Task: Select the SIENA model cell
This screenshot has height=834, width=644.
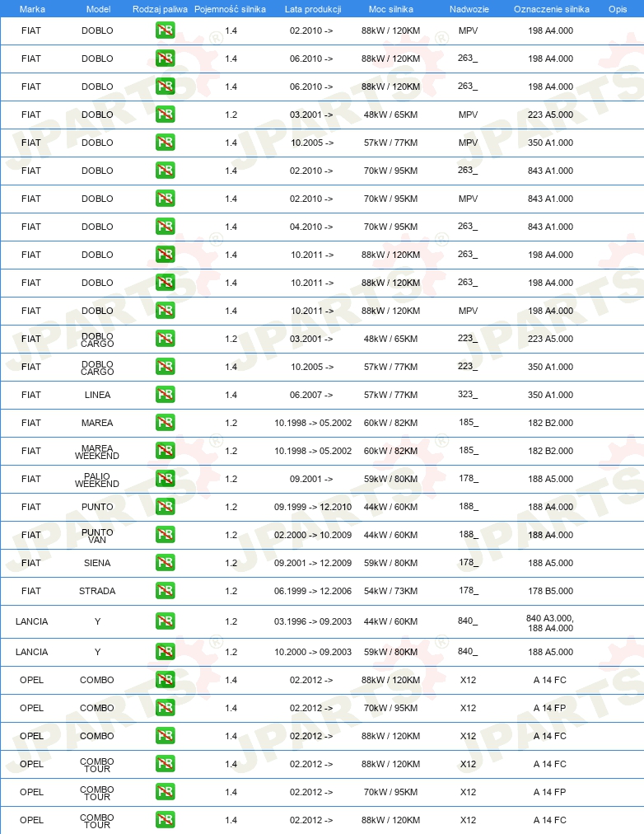Action: [97, 563]
